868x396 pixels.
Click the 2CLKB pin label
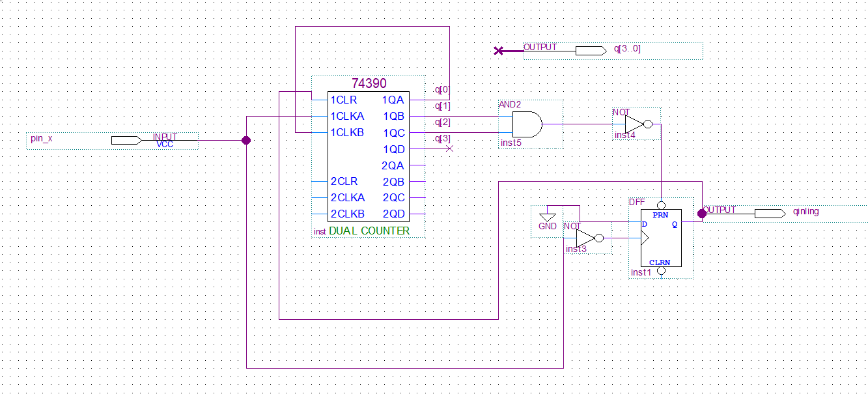[347, 214]
